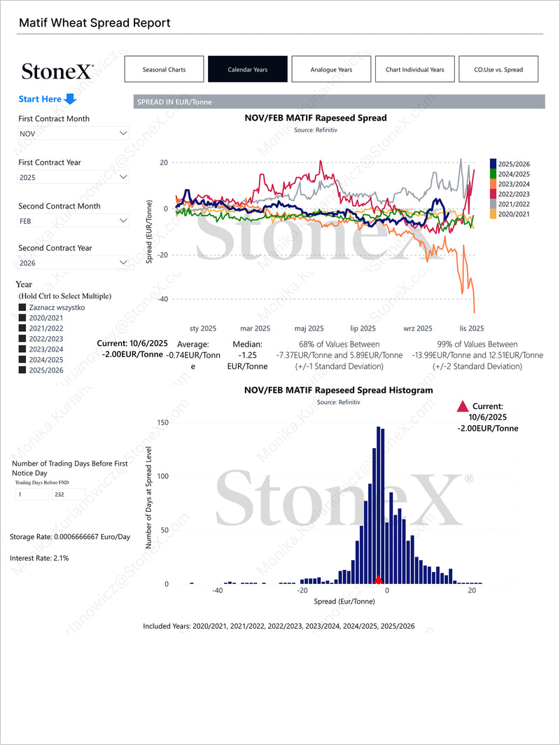Open the First Contract Month dropdown
560x745 pixels.
73,133
